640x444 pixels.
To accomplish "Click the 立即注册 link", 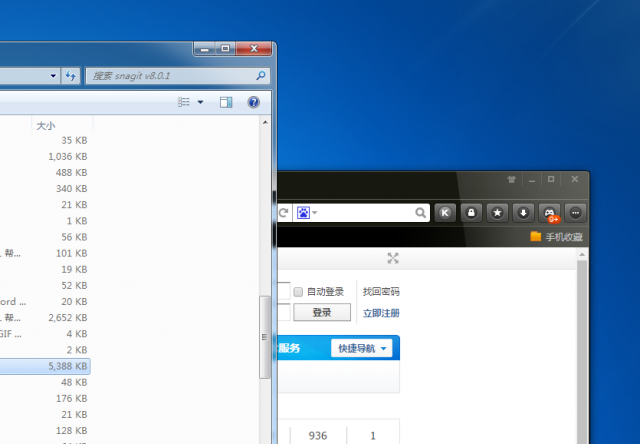I will 380,312.
